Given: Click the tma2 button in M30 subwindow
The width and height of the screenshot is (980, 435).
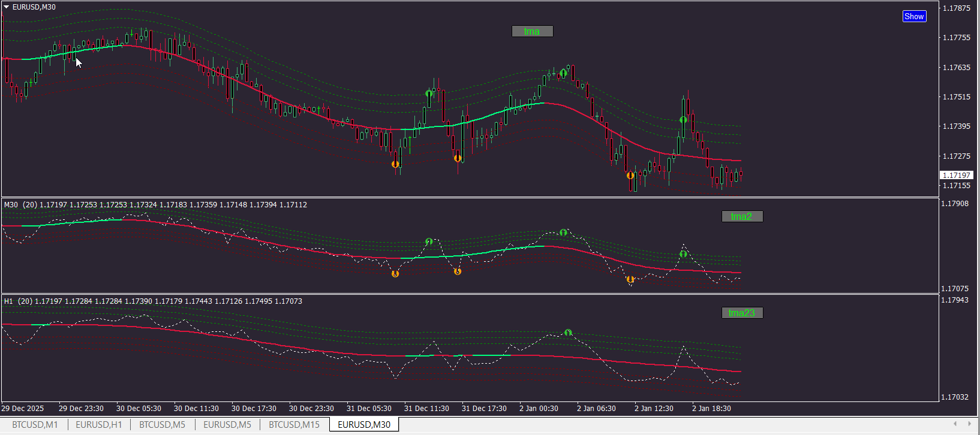Looking at the screenshot, I should [x=742, y=216].
